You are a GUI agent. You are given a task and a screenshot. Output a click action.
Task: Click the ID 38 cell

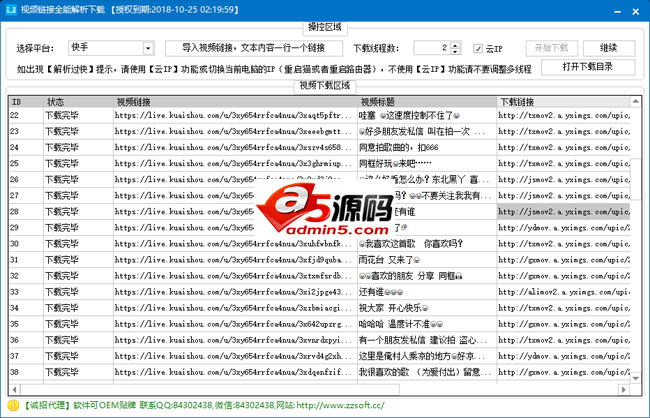pyautogui.click(x=26, y=372)
